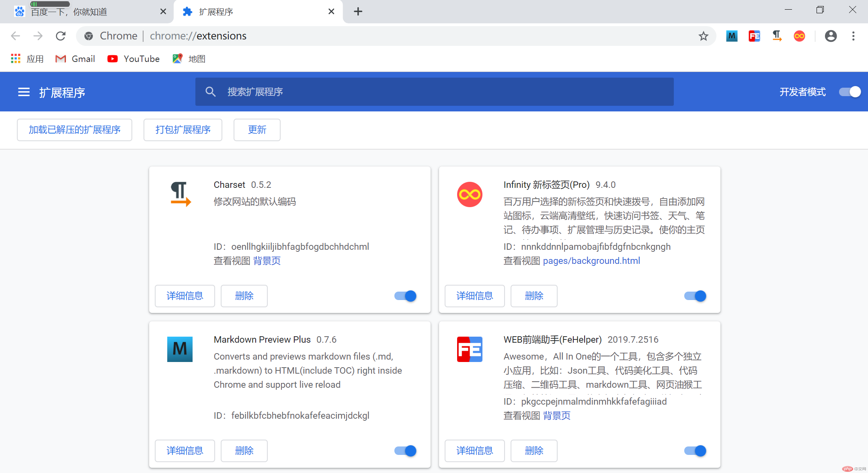Screen dimensions: 868x473
Task: Open Infinity 详细信息 details
Action: (475, 296)
